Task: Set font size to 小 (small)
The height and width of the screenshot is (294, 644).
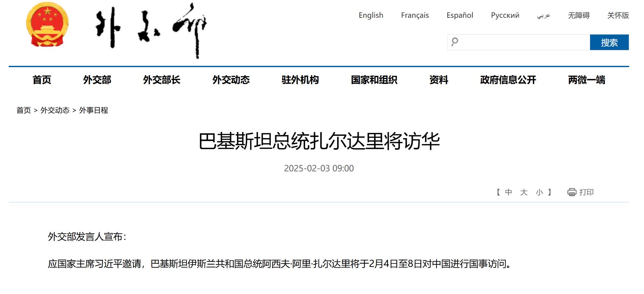Action: coord(539,192)
